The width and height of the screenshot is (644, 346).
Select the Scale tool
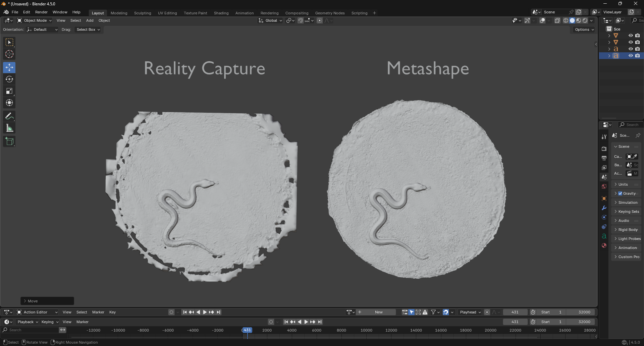coord(9,91)
